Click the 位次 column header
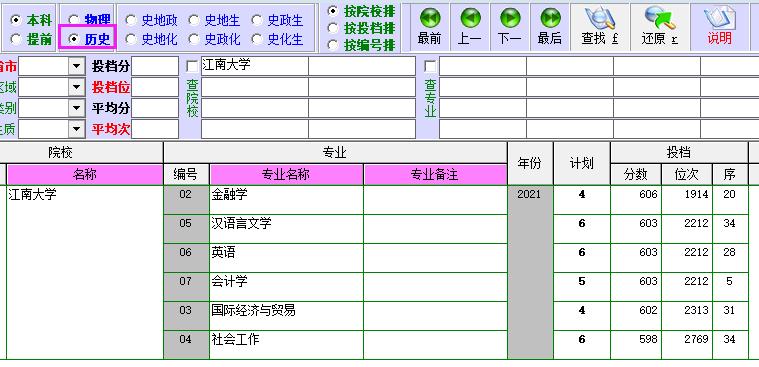This screenshot has height=367, width=759. [x=686, y=175]
